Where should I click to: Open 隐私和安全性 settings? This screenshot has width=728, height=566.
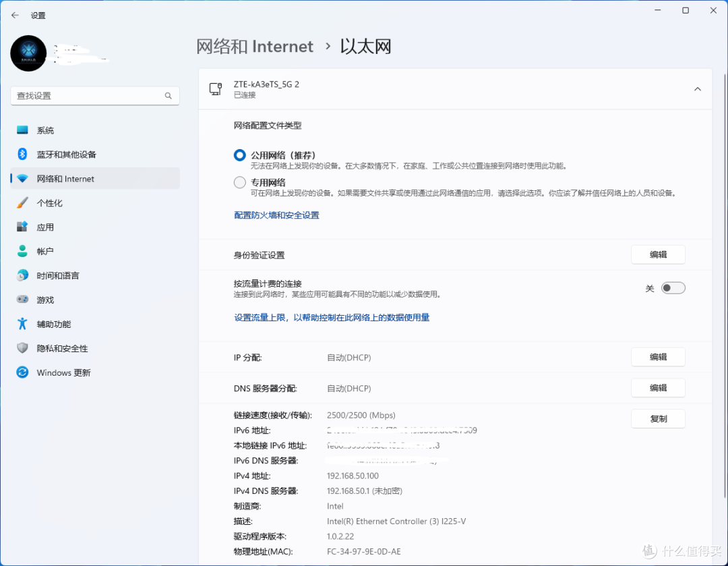95,348
